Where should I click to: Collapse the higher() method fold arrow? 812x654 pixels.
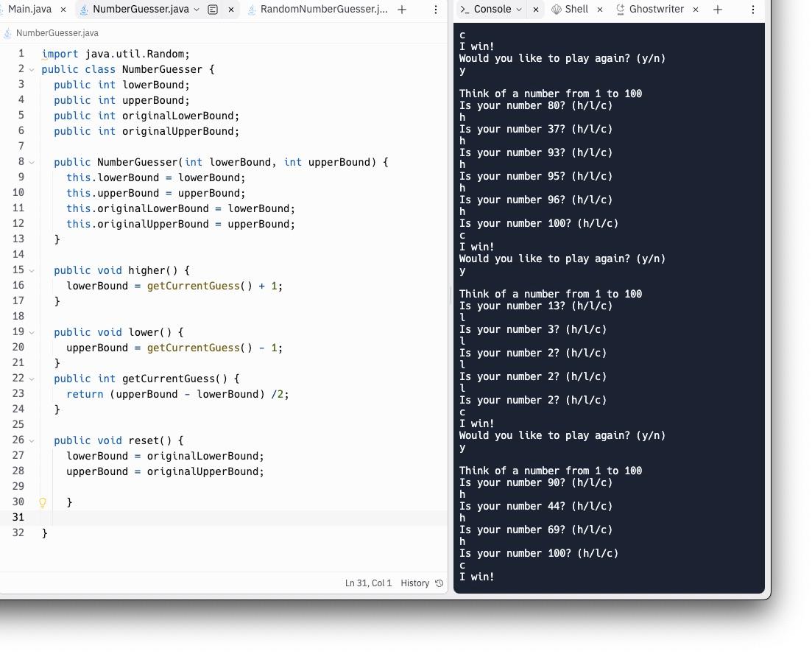(32, 270)
